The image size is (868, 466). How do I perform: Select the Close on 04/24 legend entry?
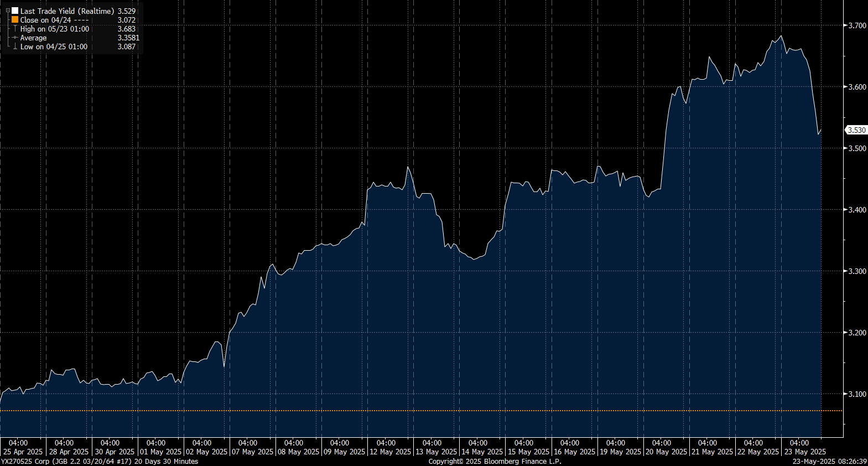[x=54, y=20]
